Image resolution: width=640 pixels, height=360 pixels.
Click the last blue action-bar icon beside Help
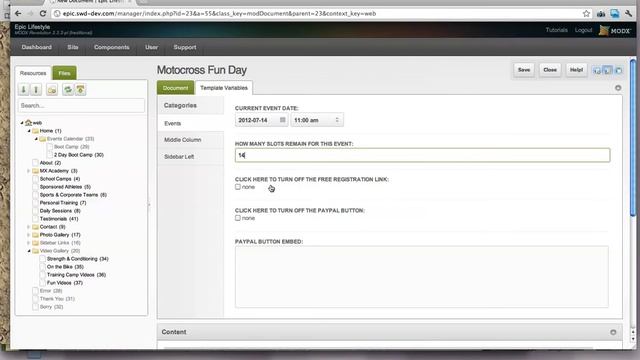click(619, 71)
